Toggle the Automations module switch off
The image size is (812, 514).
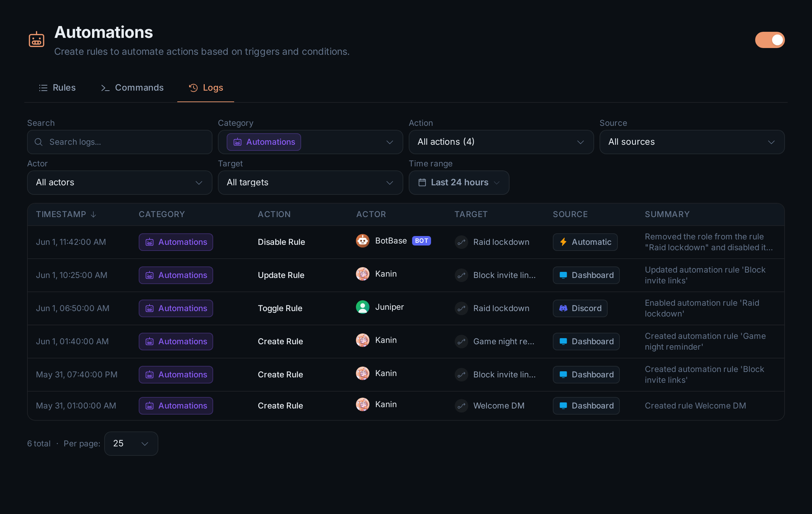[x=770, y=40]
